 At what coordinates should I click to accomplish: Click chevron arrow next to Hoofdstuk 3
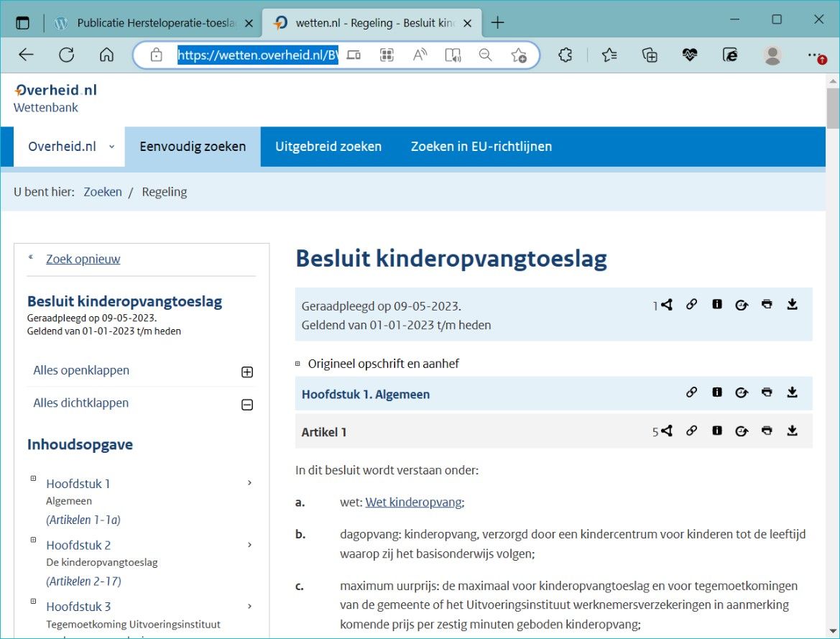249,607
